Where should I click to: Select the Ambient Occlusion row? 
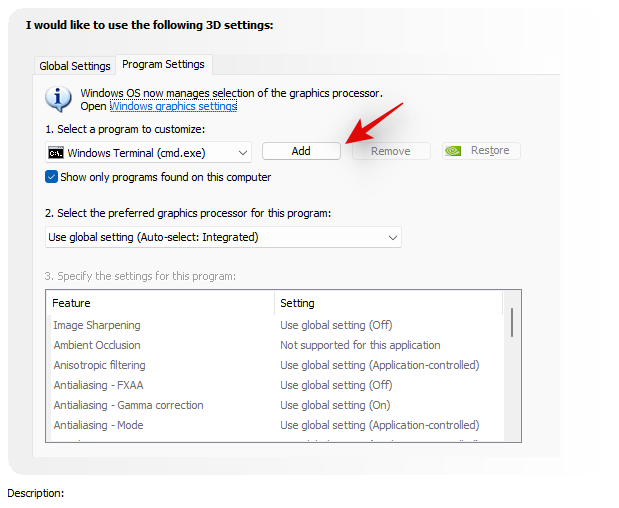coord(97,345)
